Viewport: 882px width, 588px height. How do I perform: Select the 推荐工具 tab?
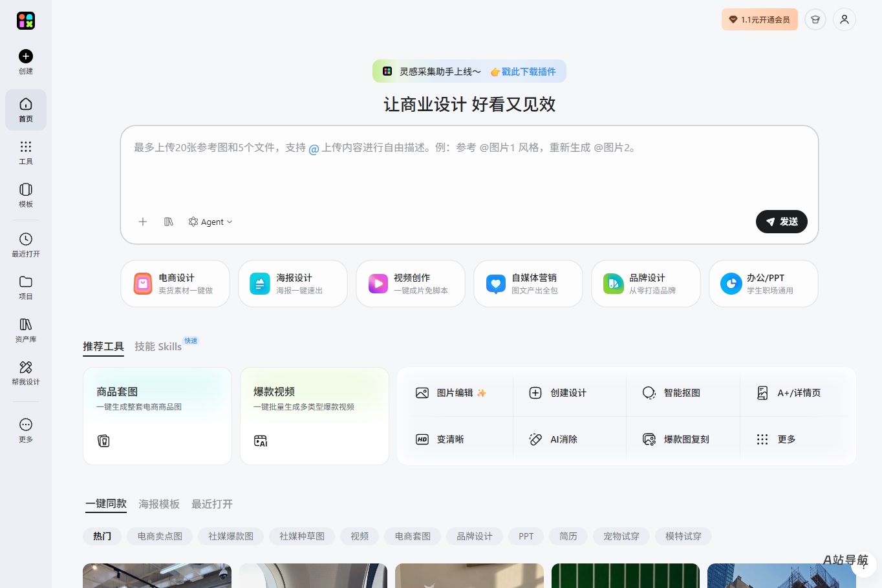coord(103,346)
